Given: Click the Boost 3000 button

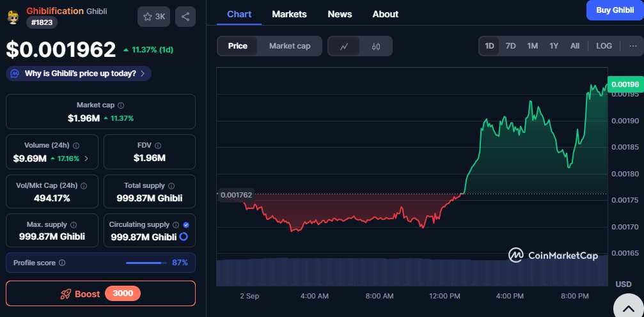Looking at the screenshot, I should pyautogui.click(x=100, y=293).
